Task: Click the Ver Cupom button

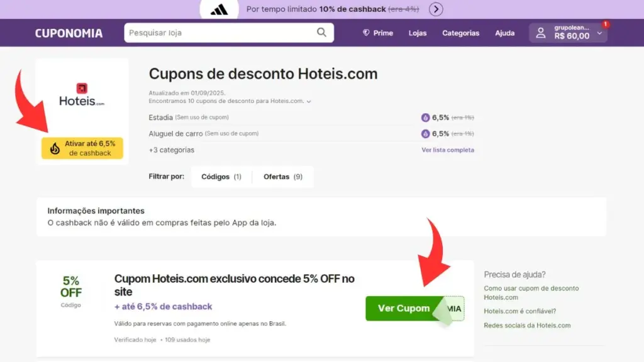Action: point(415,308)
